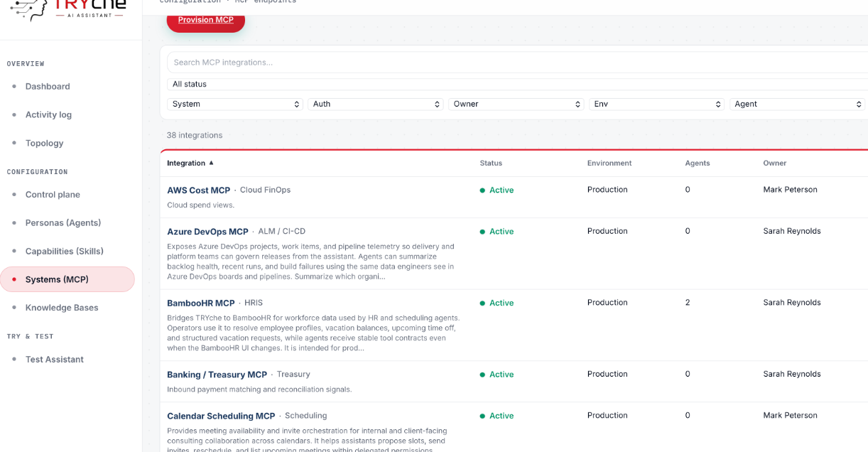Click Mark Peterson owner in AWS Cost row

[791, 190]
